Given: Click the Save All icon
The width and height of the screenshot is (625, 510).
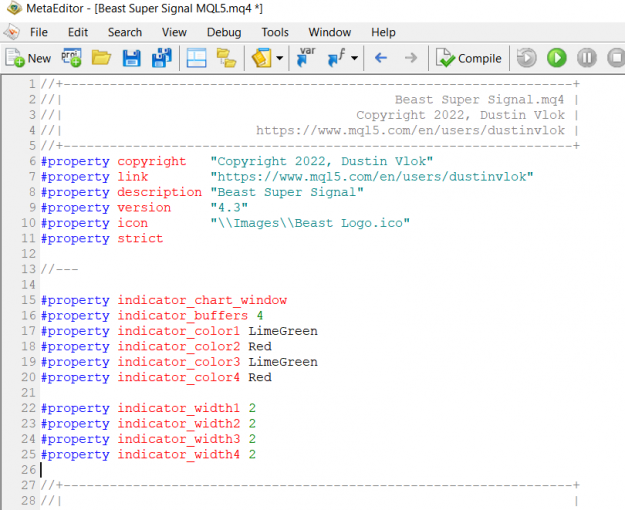Looking at the screenshot, I should tap(162, 58).
